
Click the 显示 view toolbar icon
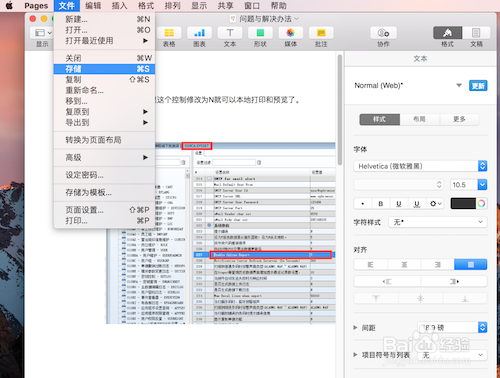(x=42, y=33)
